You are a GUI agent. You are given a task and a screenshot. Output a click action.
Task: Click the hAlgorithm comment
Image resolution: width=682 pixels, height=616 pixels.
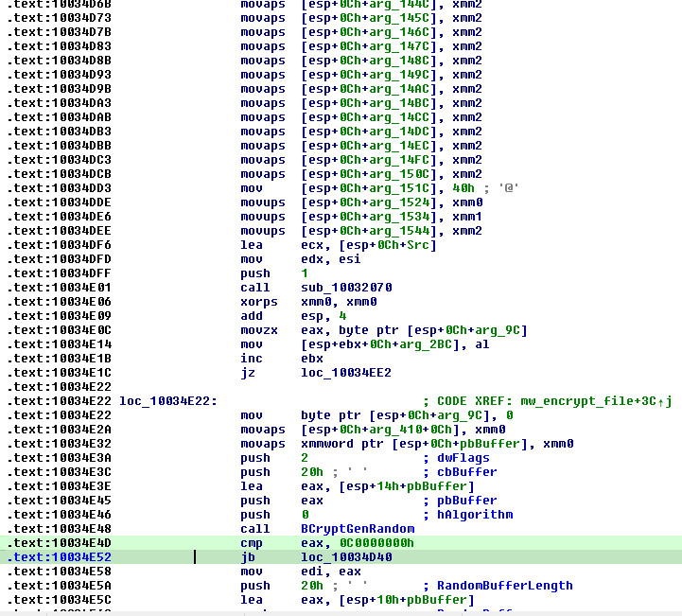pos(475,515)
